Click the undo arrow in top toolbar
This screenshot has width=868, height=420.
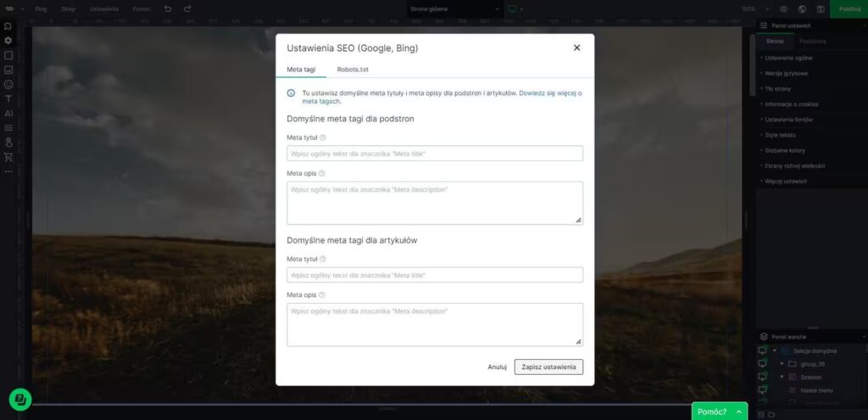(168, 8)
